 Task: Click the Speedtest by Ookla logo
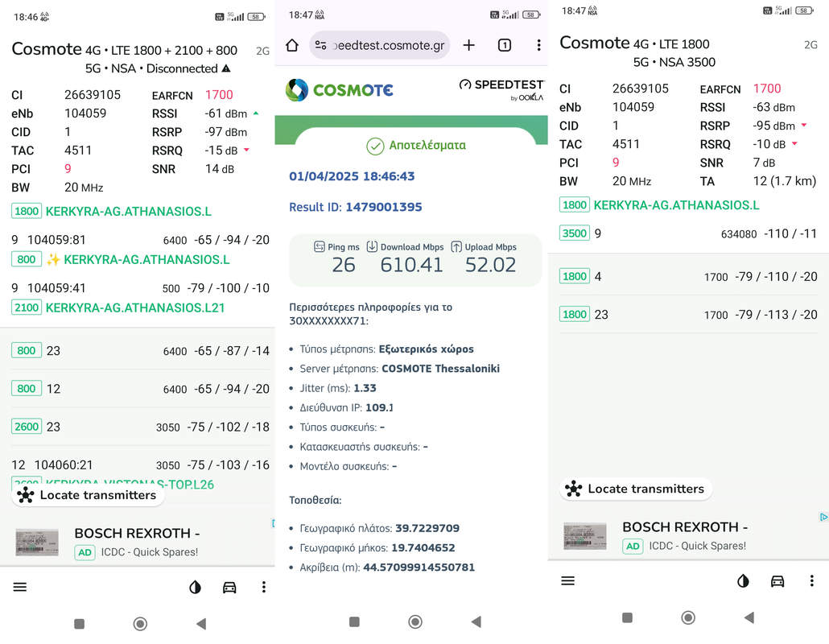(501, 89)
